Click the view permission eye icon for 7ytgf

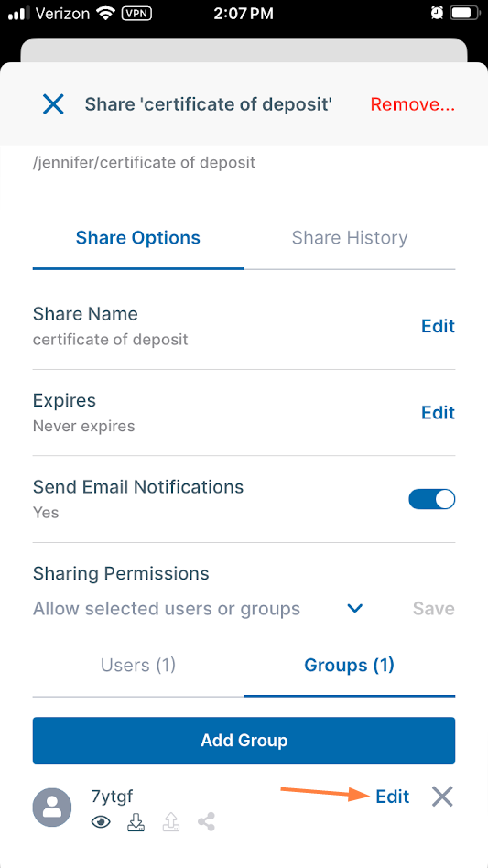(x=101, y=822)
